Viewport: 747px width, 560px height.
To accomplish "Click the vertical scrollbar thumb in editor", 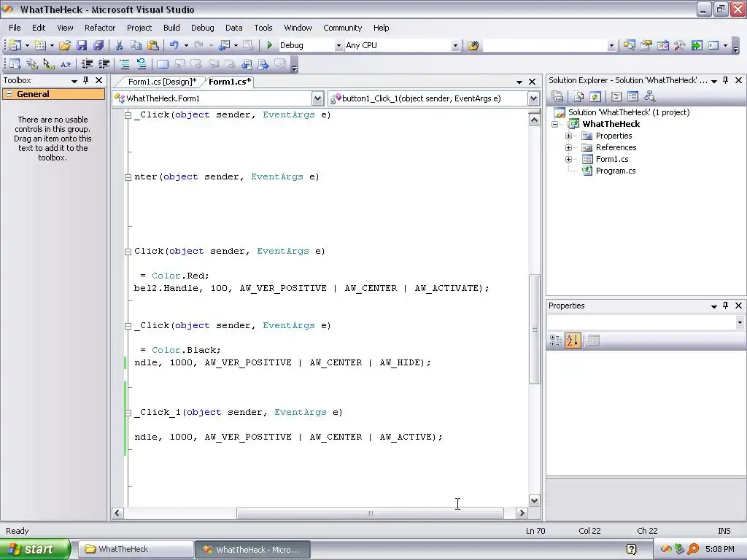I will [x=535, y=329].
